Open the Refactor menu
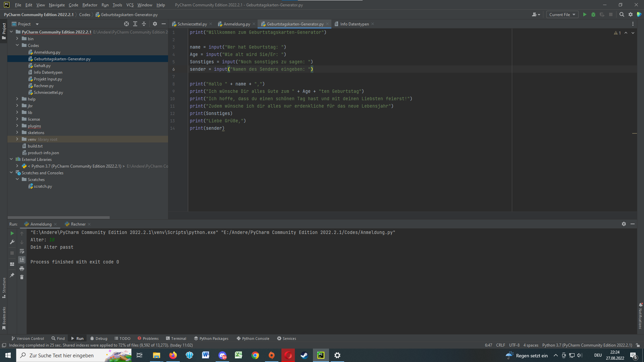644x362 pixels. 90,5
